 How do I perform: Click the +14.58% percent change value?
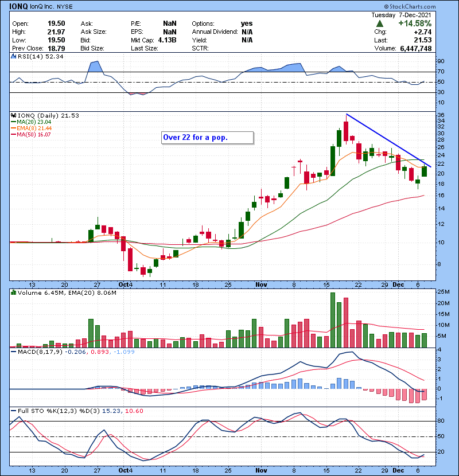(x=415, y=24)
